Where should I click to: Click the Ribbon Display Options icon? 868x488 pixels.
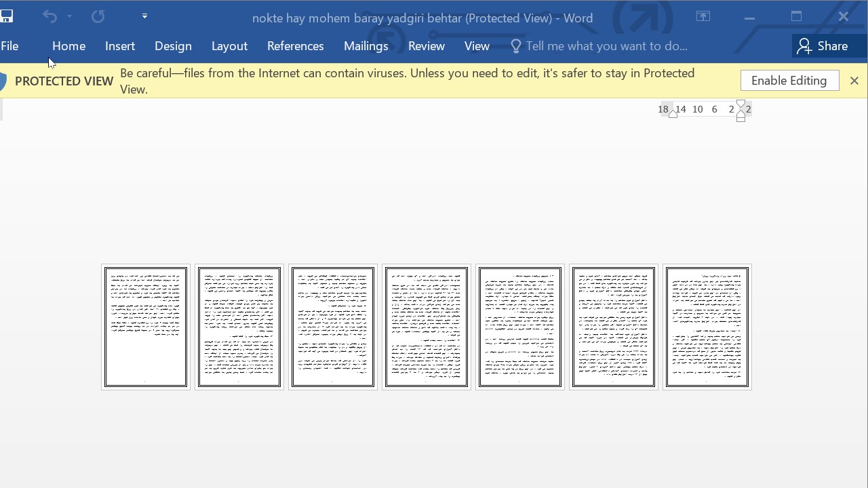coord(703,16)
